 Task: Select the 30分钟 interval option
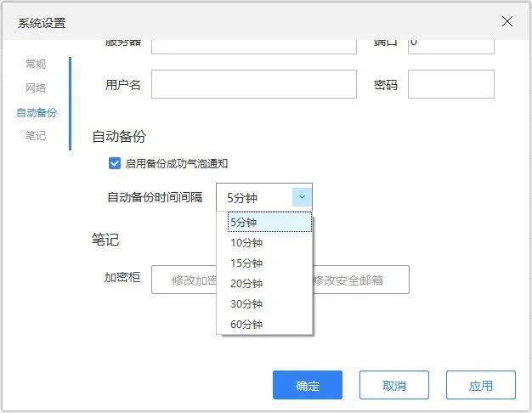point(264,303)
